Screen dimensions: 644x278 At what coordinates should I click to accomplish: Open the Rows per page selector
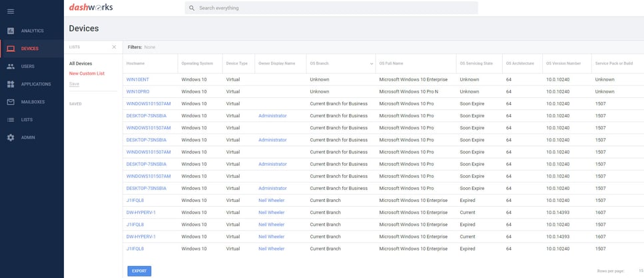click(x=641, y=271)
